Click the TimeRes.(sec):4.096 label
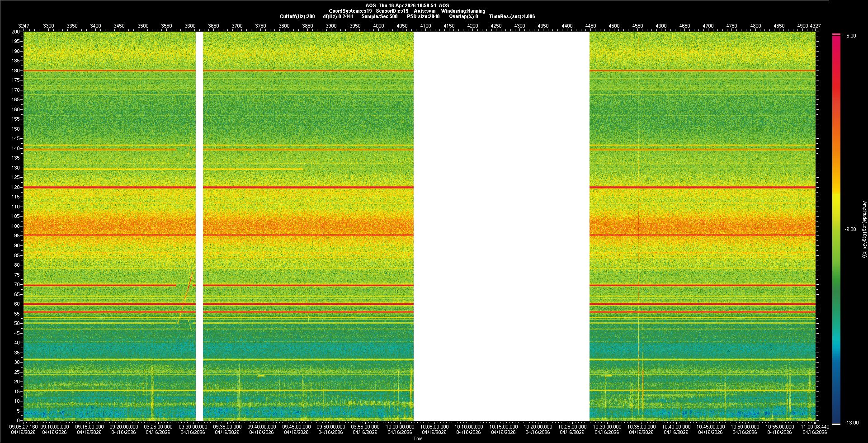 [512, 16]
